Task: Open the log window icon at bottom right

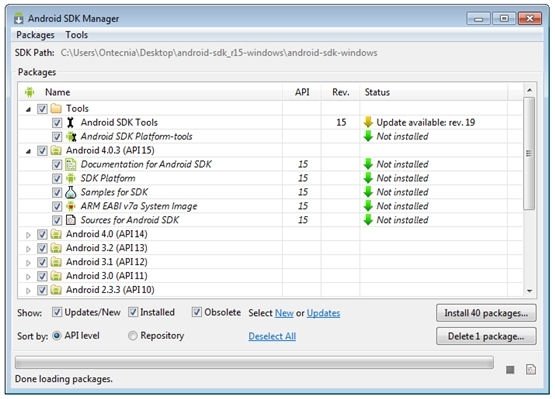Action: pos(531,370)
